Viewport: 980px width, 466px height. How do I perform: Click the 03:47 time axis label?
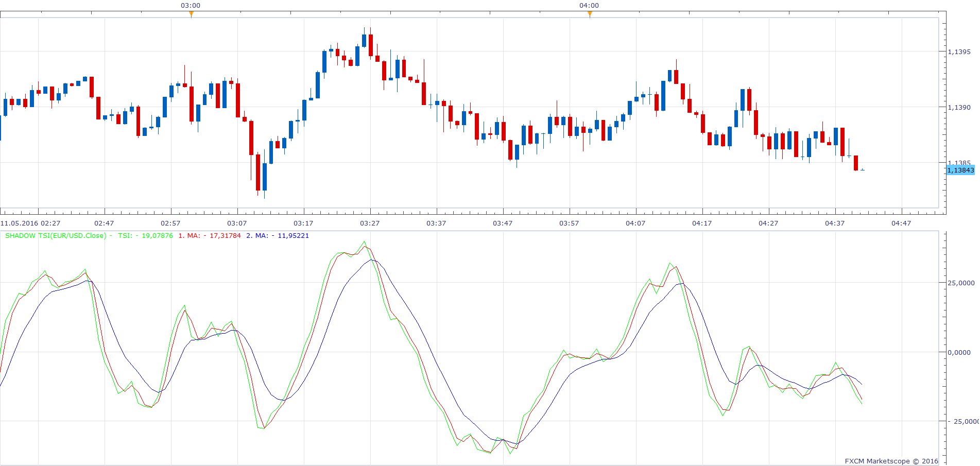pyautogui.click(x=503, y=223)
